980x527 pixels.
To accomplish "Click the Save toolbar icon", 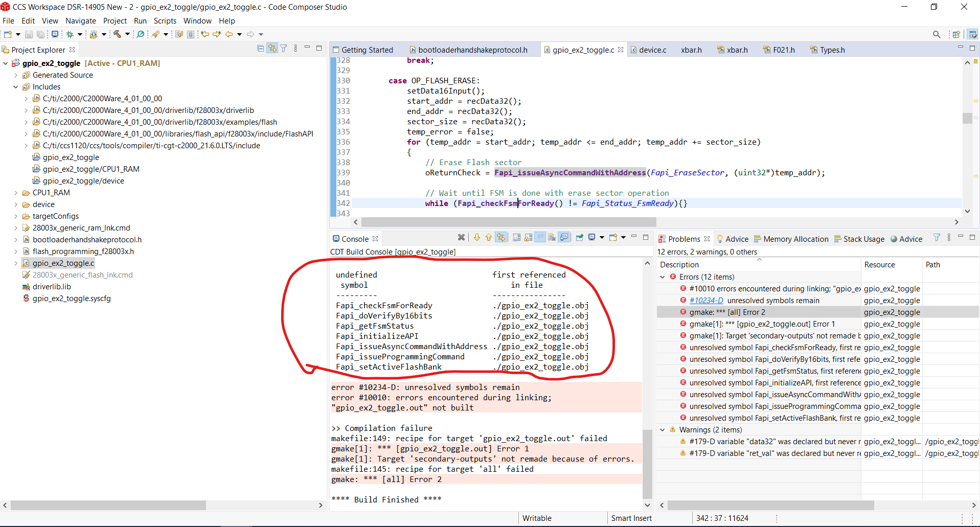I will coord(29,34).
